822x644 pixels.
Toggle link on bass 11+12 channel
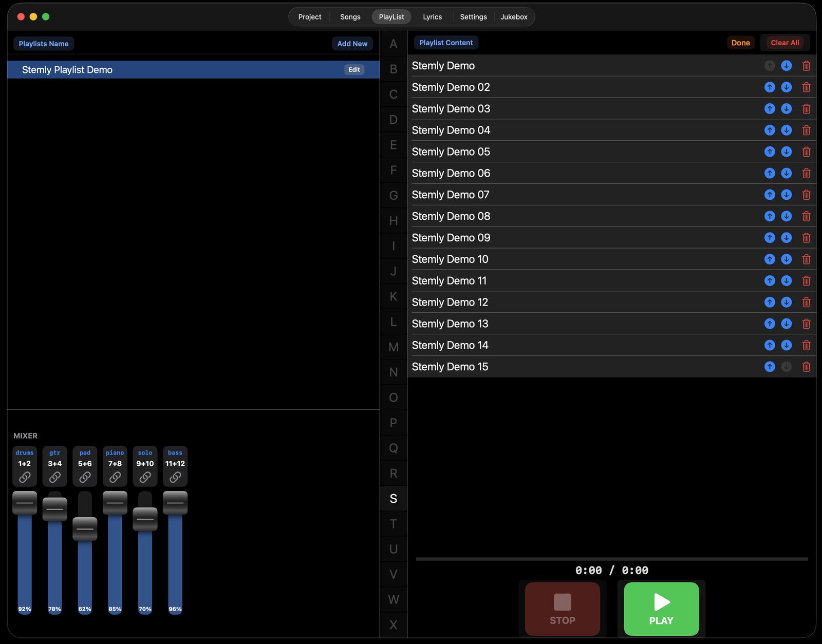point(175,478)
